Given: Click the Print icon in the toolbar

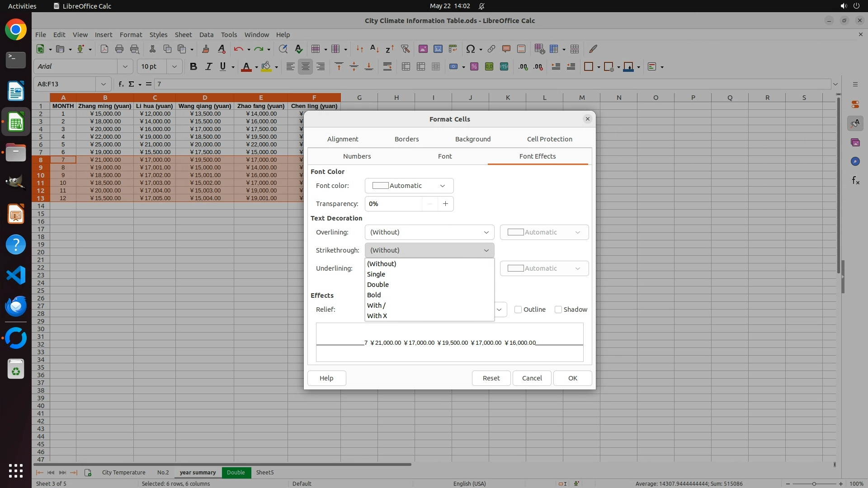Looking at the screenshot, I should [119, 49].
